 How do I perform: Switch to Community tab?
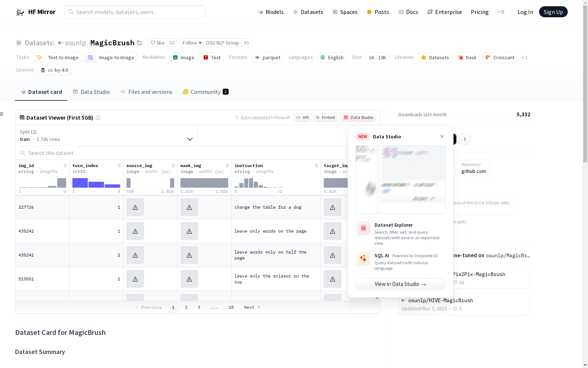coord(205,92)
